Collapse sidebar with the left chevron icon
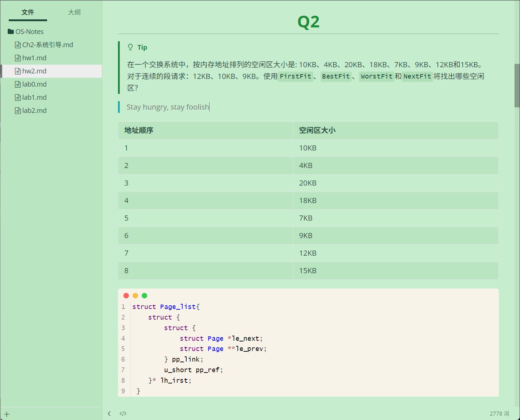The height and width of the screenshot is (420, 520). (109, 413)
